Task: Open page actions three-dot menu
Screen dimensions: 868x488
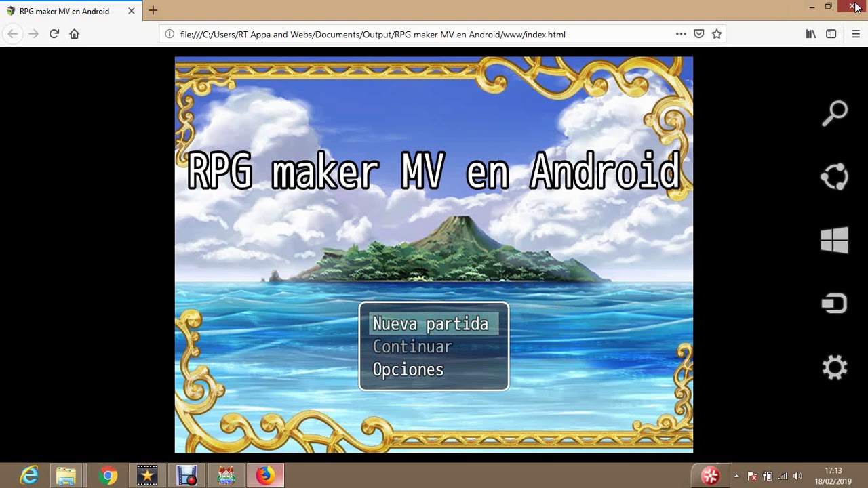Action: 681,34
